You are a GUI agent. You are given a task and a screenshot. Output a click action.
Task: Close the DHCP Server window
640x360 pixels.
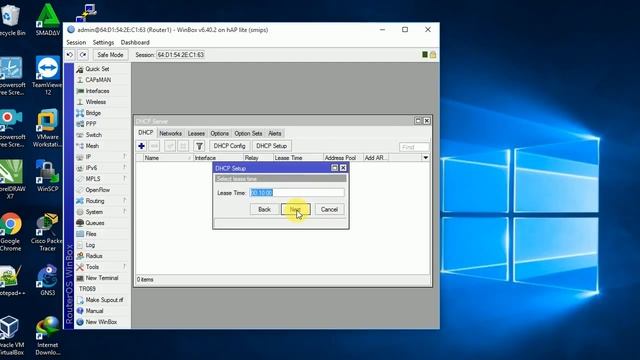point(427,121)
